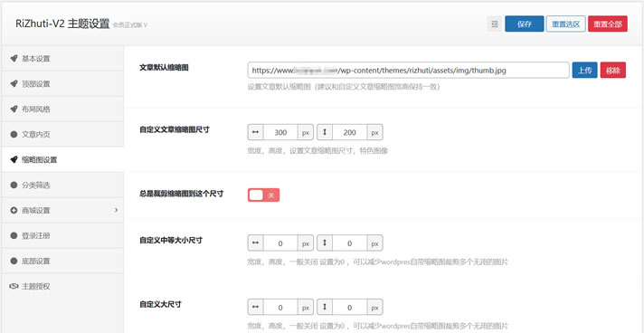
Task: Open the 底部设置 sidebar tab
Action: point(62,261)
